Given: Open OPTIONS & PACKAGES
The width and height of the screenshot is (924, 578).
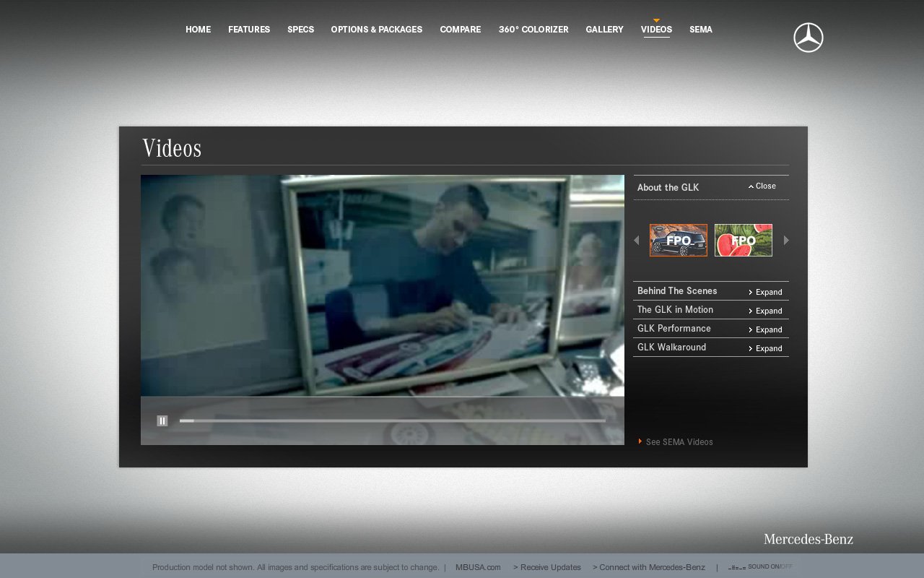Looking at the screenshot, I should click(x=377, y=30).
